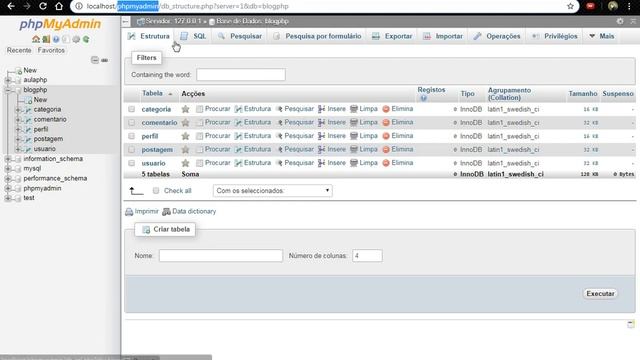Image resolution: width=640 pixels, height=360 pixels.
Task: Expand the information_schema database node
Action: [x=8, y=159]
